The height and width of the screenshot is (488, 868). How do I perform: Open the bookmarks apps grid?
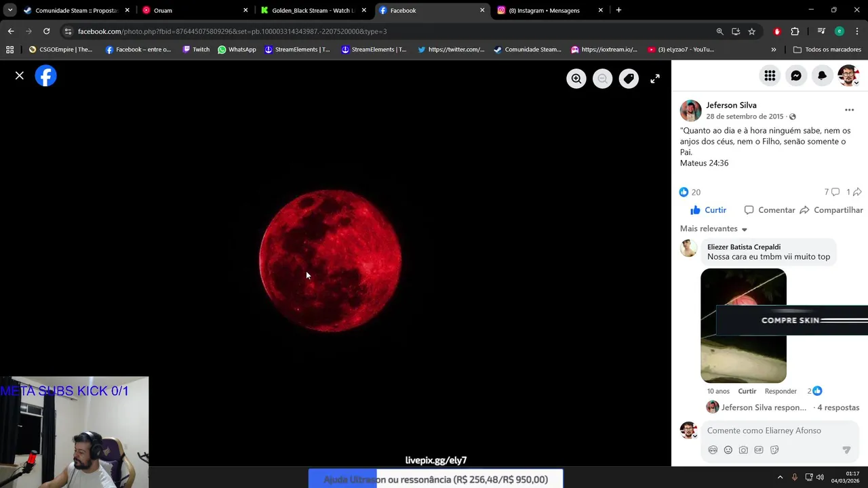point(9,49)
